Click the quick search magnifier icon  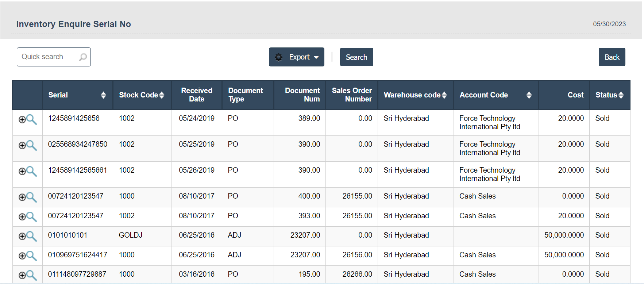(83, 57)
